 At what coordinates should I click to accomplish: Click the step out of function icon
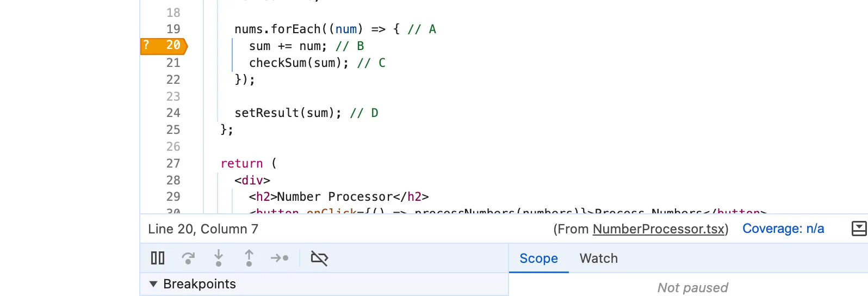[249, 258]
